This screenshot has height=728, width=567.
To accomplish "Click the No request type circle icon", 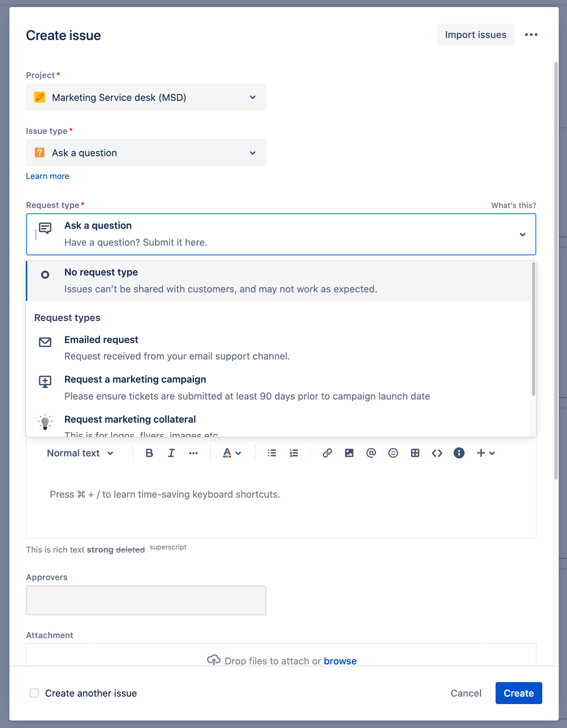I will pos(45,275).
